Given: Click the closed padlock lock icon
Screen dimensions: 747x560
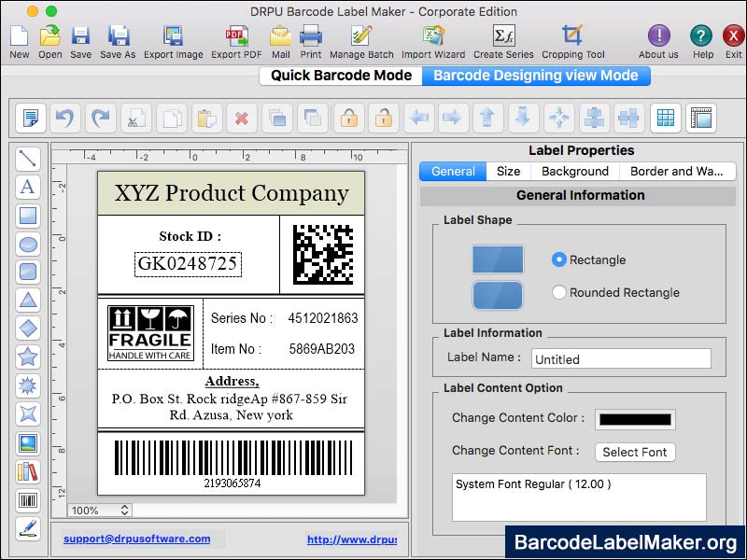Looking at the screenshot, I should [348, 118].
